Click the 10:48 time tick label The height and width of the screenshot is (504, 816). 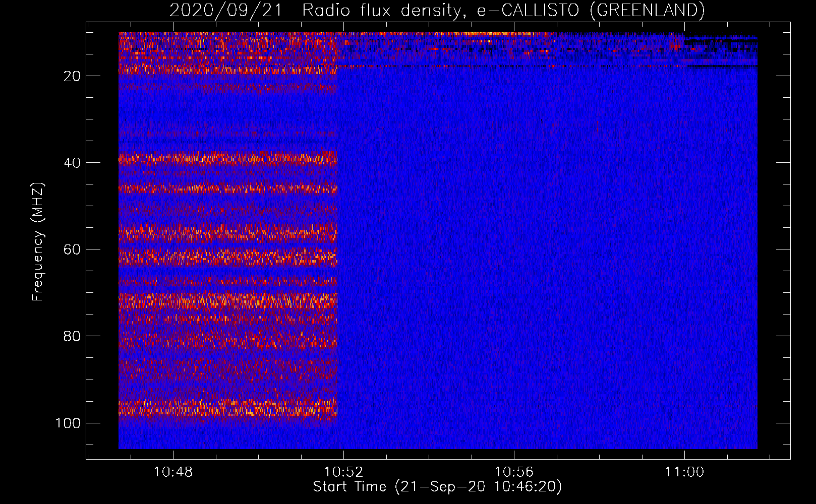(173, 472)
